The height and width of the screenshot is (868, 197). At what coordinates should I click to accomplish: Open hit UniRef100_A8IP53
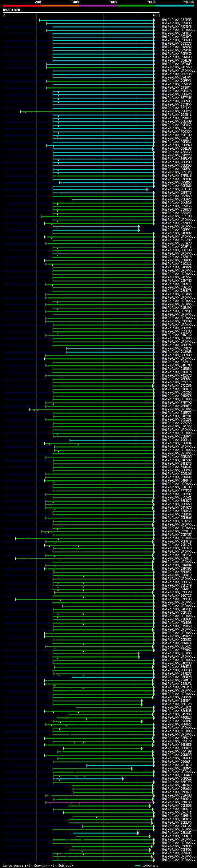click(x=177, y=20)
